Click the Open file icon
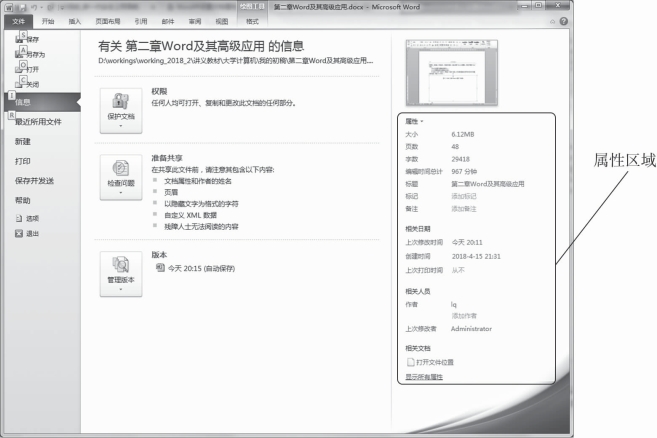The height and width of the screenshot is (438, 657). tap(19, 69)
